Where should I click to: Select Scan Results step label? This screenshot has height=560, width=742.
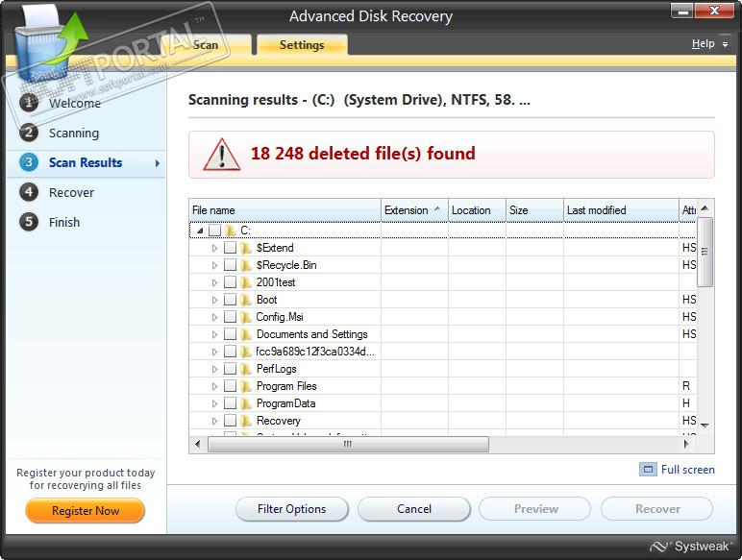[x=86, y=162]
